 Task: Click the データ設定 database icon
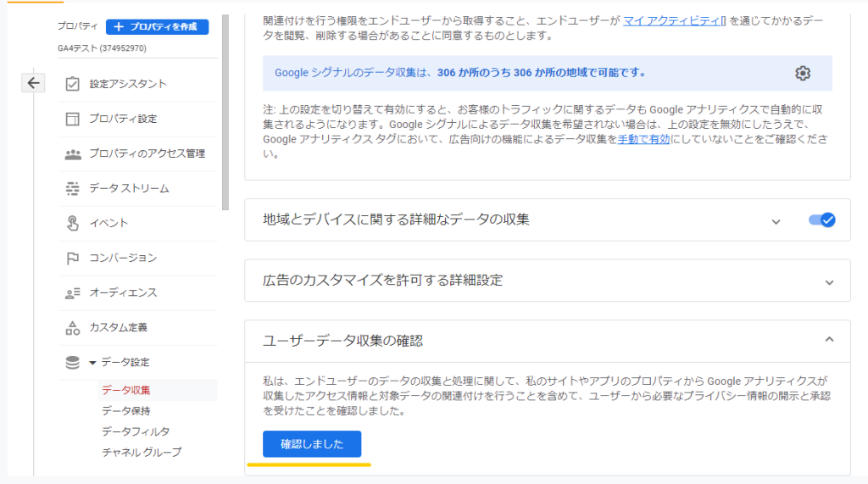click(x=73, y=362)
